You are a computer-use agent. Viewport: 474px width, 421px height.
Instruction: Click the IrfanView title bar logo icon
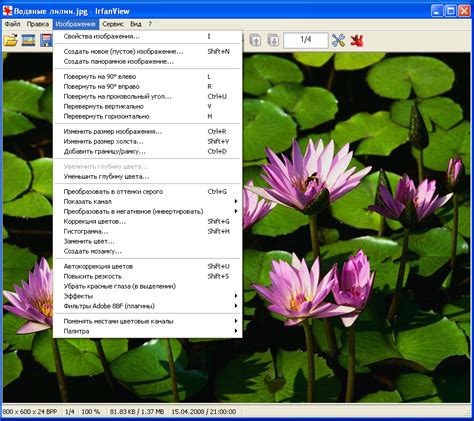[7, 11]
